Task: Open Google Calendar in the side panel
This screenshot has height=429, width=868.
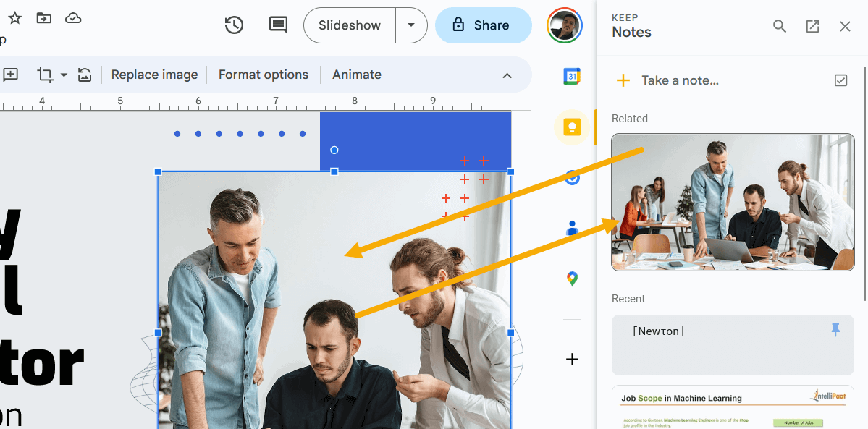Action: 572,76
